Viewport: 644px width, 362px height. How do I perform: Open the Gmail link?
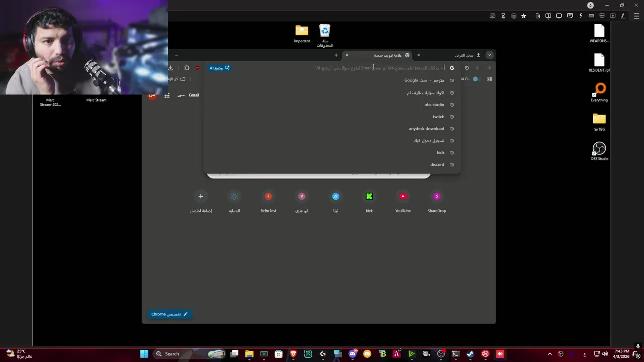pyautogui.click(x=194, y=95)
